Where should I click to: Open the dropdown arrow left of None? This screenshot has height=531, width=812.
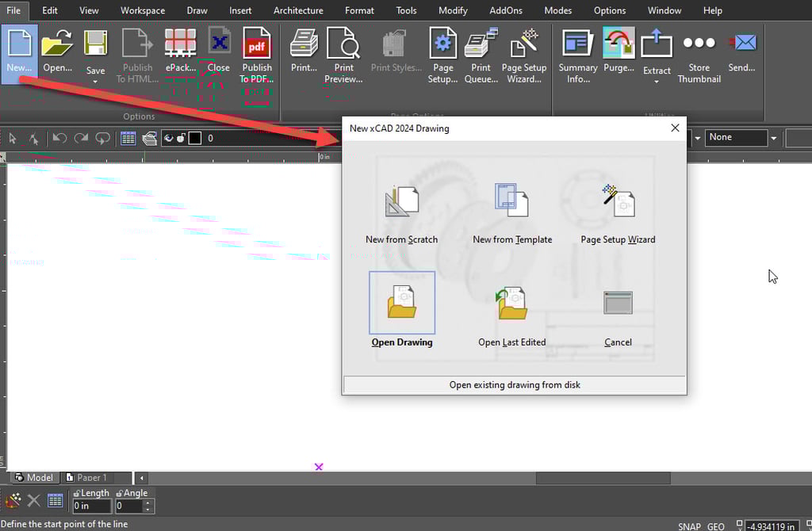click(698, 138)
